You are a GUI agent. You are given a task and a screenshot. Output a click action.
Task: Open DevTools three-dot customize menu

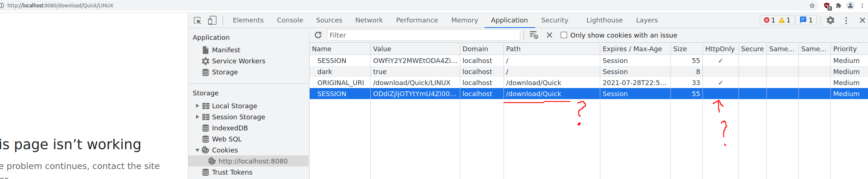846,20
